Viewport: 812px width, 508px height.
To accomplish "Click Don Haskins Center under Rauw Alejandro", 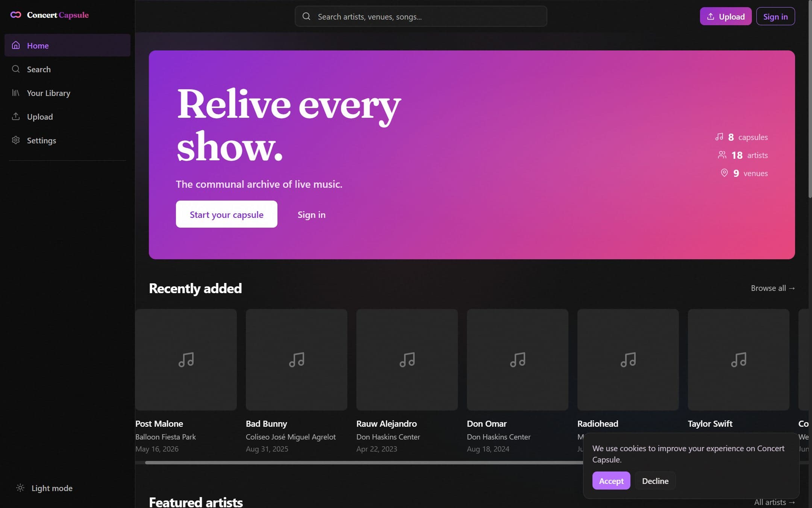I will pyautogui.click(x=388, y=437).
